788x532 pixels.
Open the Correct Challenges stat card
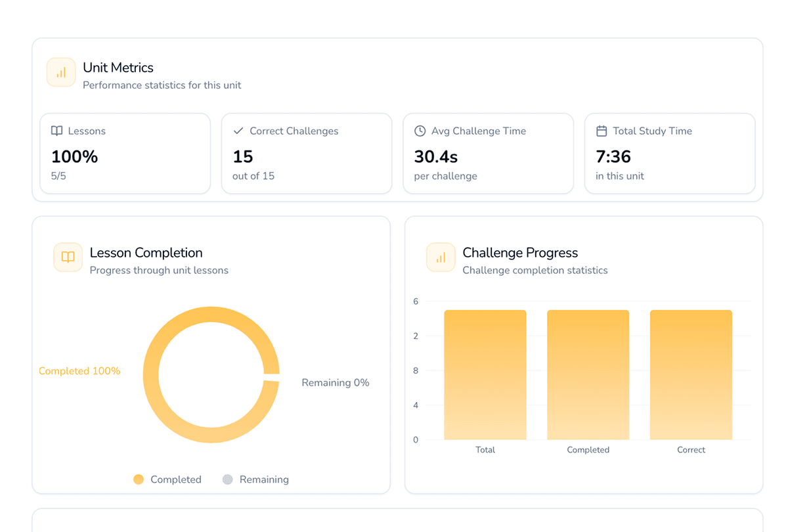[x=307, y=154]
